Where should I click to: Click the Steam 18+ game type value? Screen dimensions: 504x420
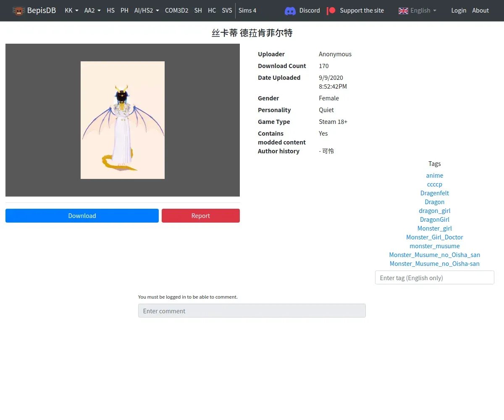tap(333, 122)
